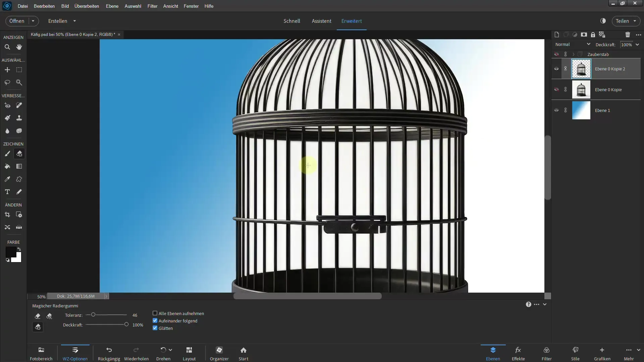Select the Zoom tool
The height and width of the screenshot is (362, 644).
click(7, 47)
